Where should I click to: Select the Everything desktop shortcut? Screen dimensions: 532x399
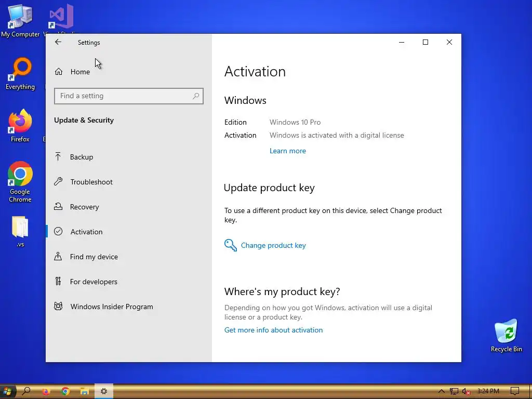(x=20, y=74)
